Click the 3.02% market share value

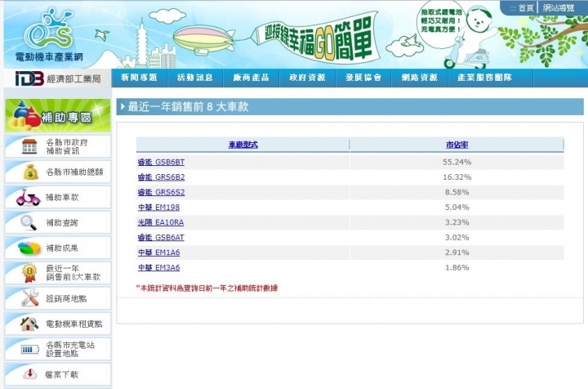(x=457, y=237)
